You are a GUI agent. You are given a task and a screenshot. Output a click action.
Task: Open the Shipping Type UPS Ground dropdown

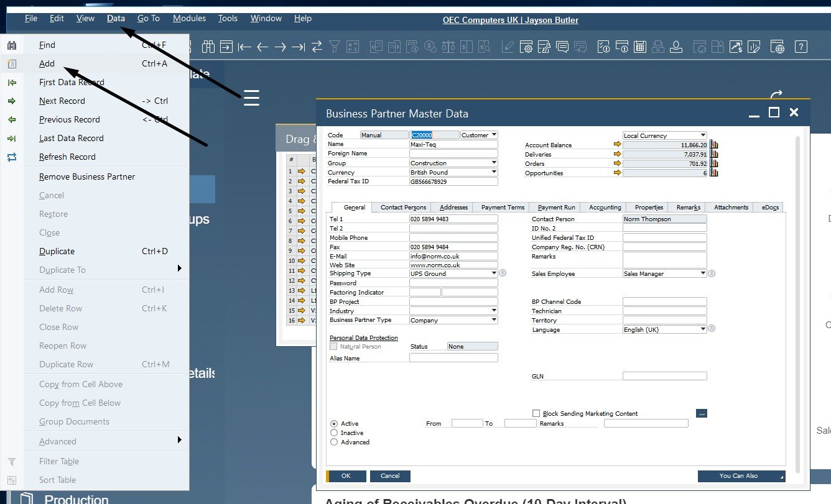pyautogui.click(x=493, y=273)
